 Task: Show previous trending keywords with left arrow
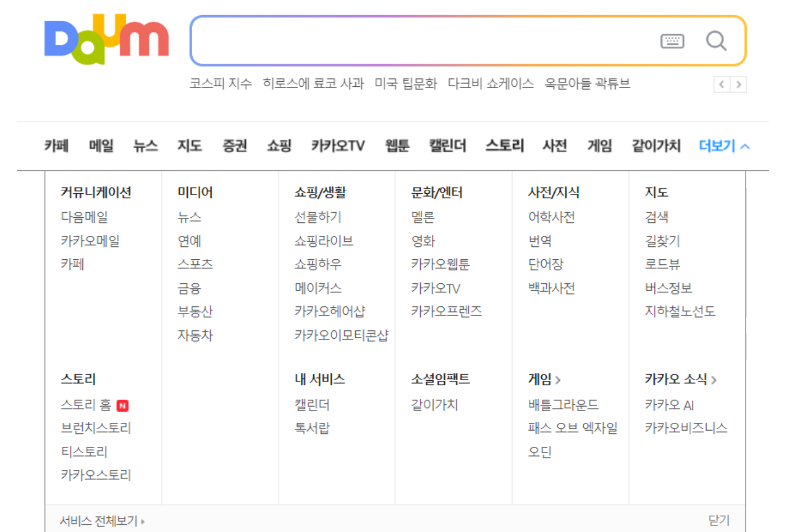(722, 85)
